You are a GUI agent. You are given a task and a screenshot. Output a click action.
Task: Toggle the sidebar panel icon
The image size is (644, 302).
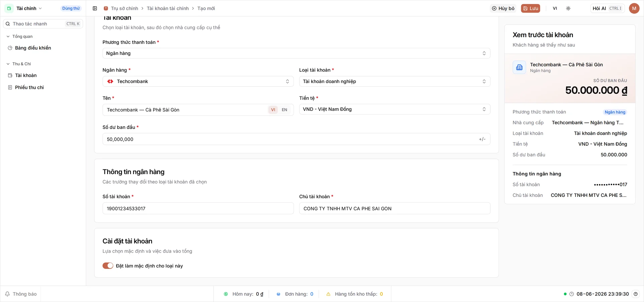click(95, 8)
